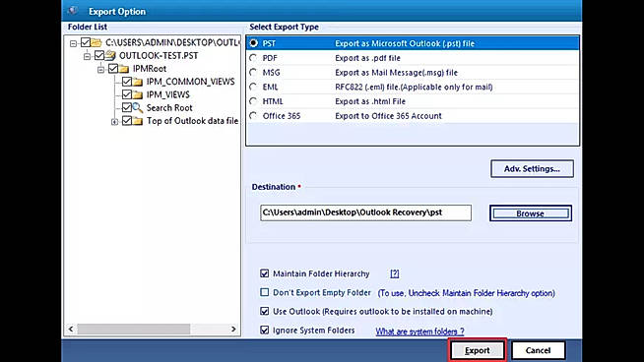Screen dimensions: 644x362
Task: Select the IPM_VIEWS tree label
Action: point(168,94)
